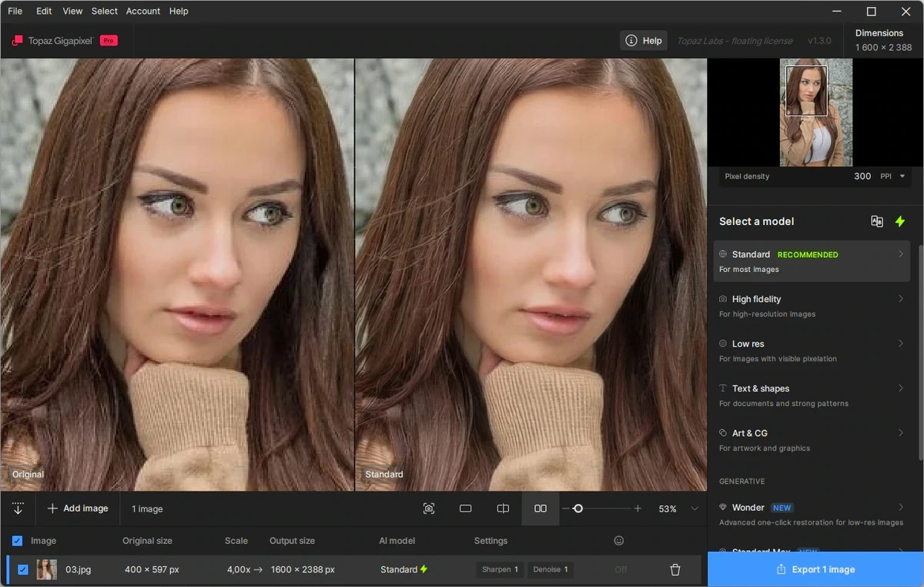Switch to split slider view icon
The width and height of the screenshot is (924, 587).
pos(503,508)
